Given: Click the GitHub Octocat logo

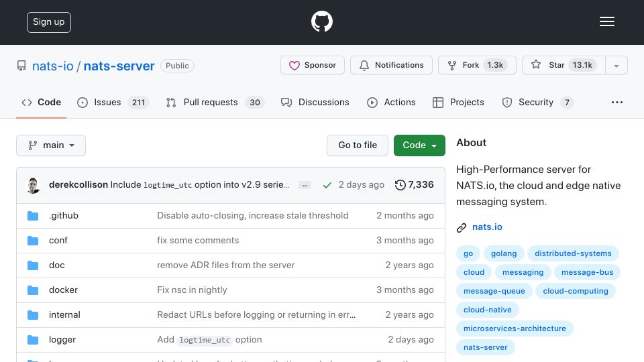Looking at the screenshot, I should click(321, 21).
